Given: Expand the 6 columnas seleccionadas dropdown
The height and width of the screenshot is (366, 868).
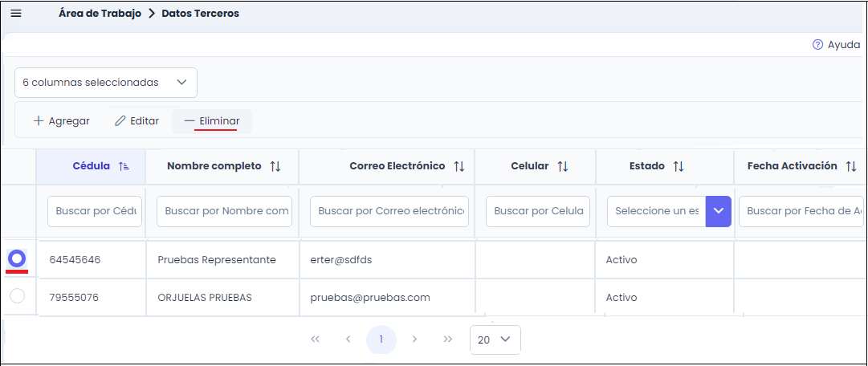Looking at the screenshot, I should coord(105,82).
